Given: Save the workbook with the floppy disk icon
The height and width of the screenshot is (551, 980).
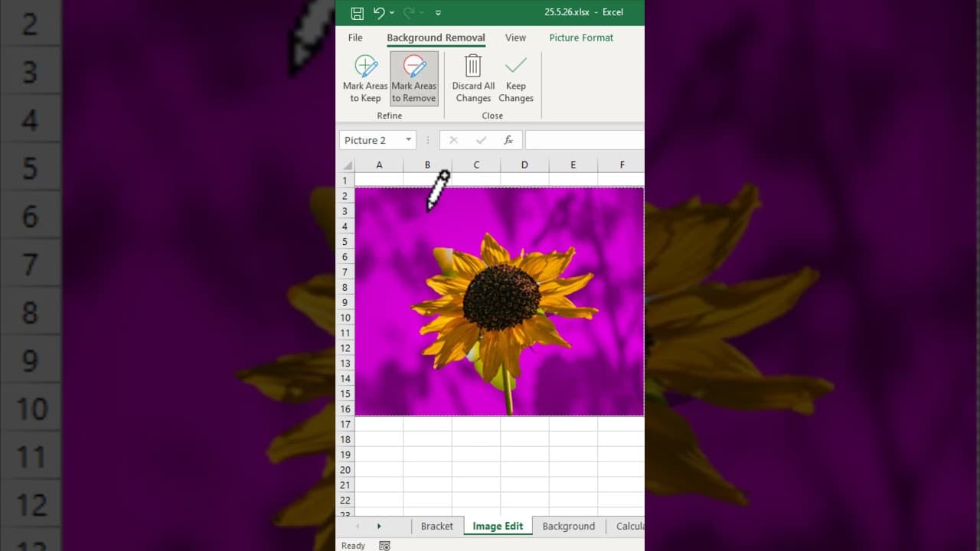Looking at the screenshot, I should (x=357, y=12).
